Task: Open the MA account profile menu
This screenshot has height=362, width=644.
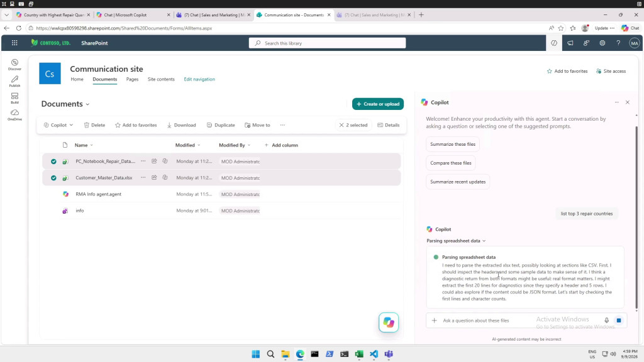Action: 634,43
